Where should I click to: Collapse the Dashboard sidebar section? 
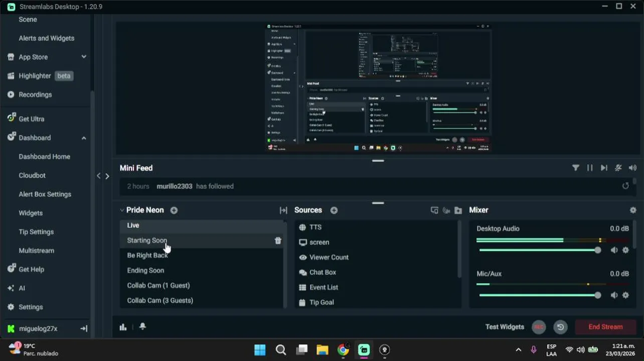tap(84, 138)
